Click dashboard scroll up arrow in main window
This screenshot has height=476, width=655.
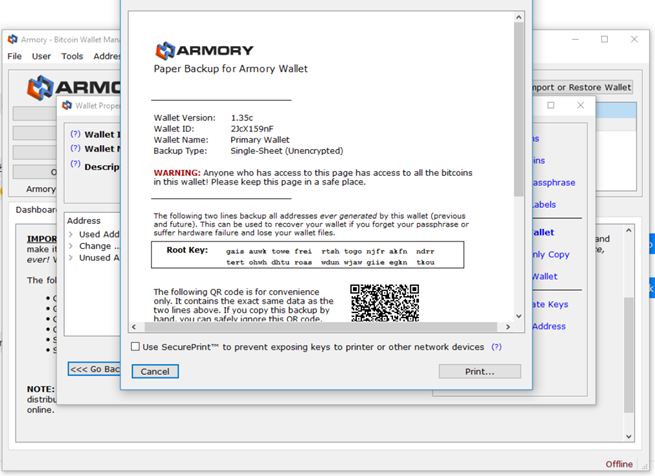pyautogui.click(x=629, y=230)
